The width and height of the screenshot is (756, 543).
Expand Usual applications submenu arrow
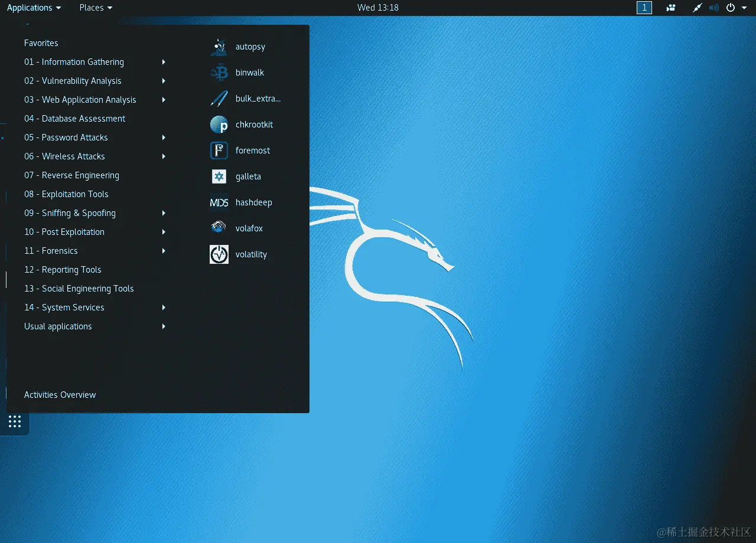tap(164, 326)
